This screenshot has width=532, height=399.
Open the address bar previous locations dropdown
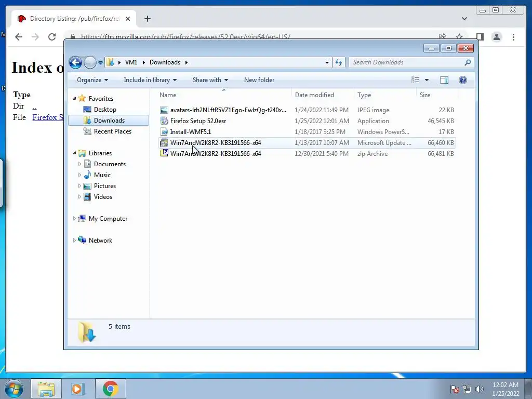[x=327, y=62]
